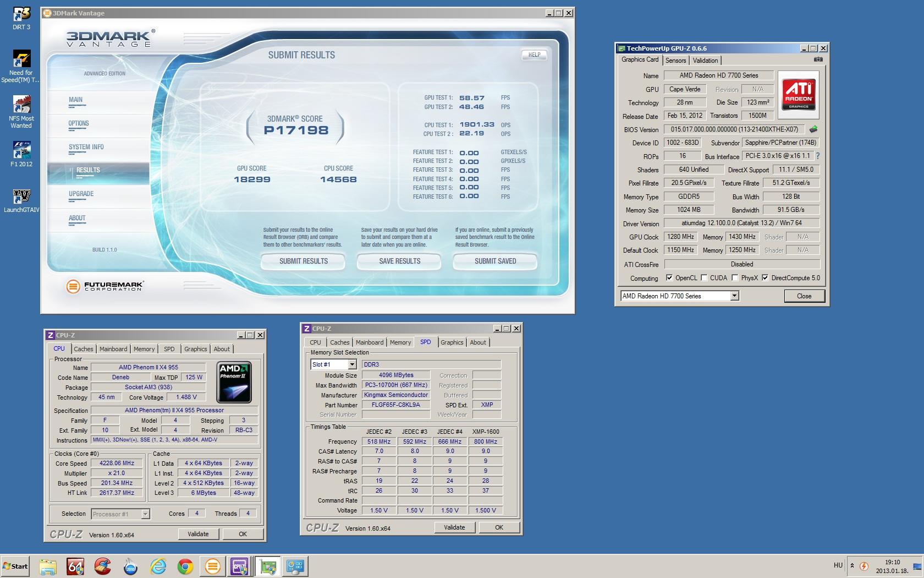Click 3DMark score P17198
This screenshot has height=578, width=924.
[x=296, y=130]
